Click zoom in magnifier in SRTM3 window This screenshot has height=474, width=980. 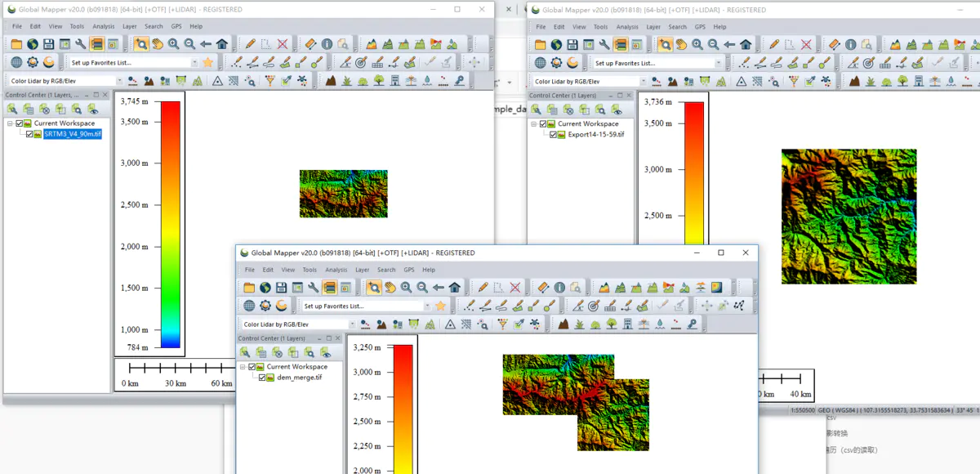(173, 44)
